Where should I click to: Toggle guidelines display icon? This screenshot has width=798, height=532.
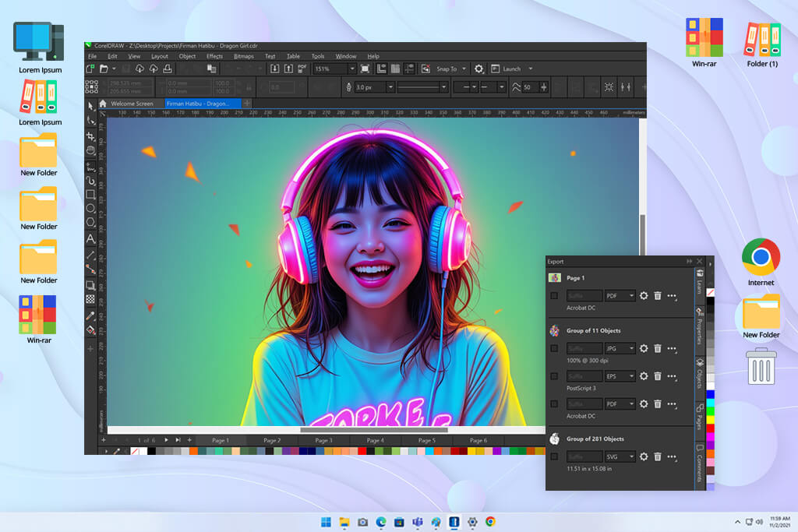click(x=409, y=69)
